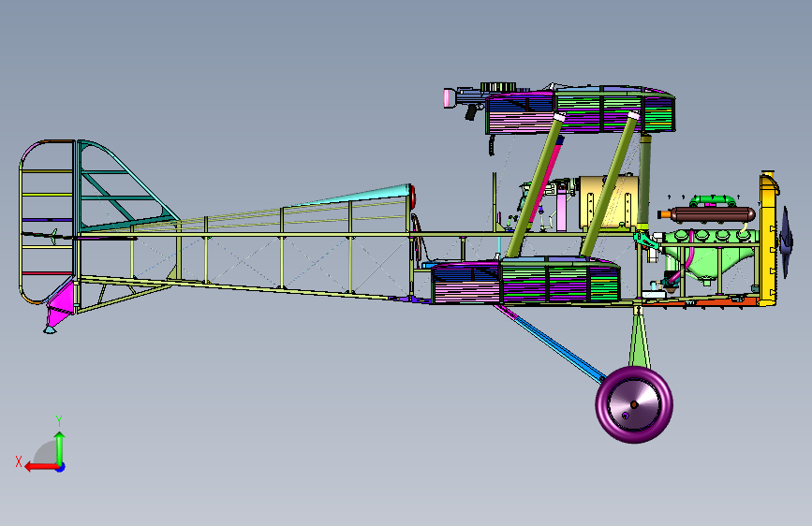Pick the cyan tail skid shoe
This screenshot has height=526, width=812.
(x=50, y=329)
